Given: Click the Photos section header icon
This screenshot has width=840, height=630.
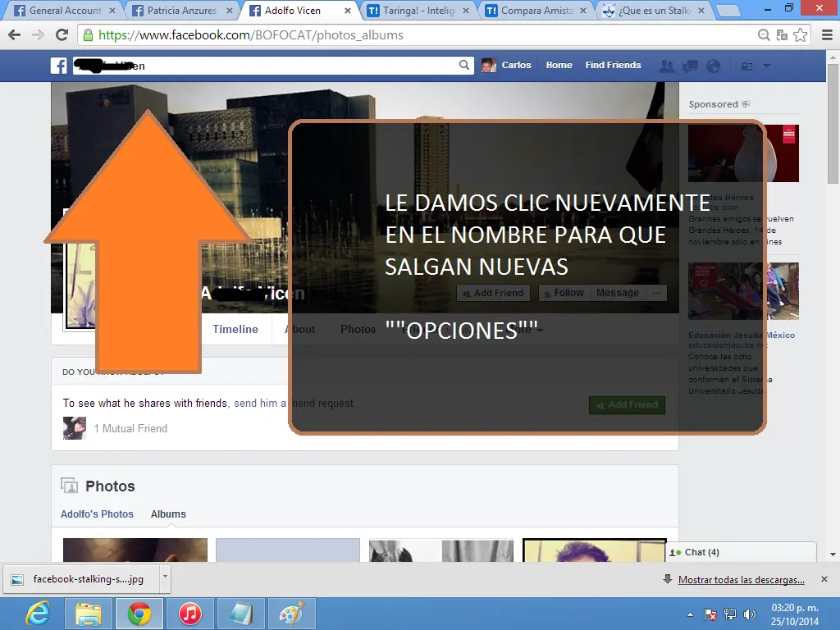Looking at the screenshot, I should click(x=69, y=486).
